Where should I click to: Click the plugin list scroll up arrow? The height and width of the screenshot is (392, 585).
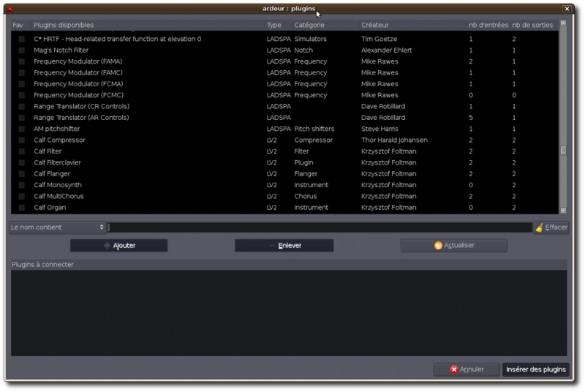[x=563, y=23]
